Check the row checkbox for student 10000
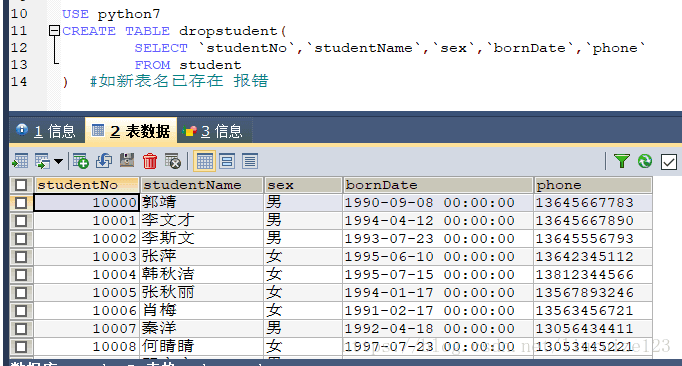 click(x=21, y=203)
